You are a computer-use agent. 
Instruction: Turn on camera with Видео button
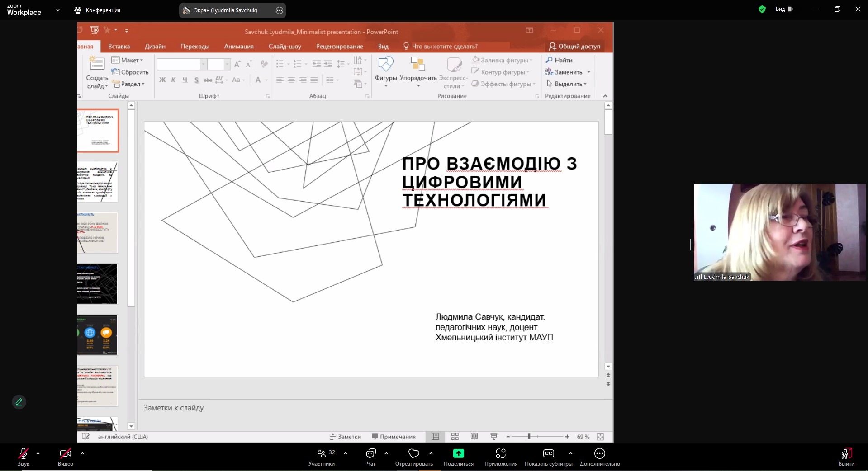[66, 453]
